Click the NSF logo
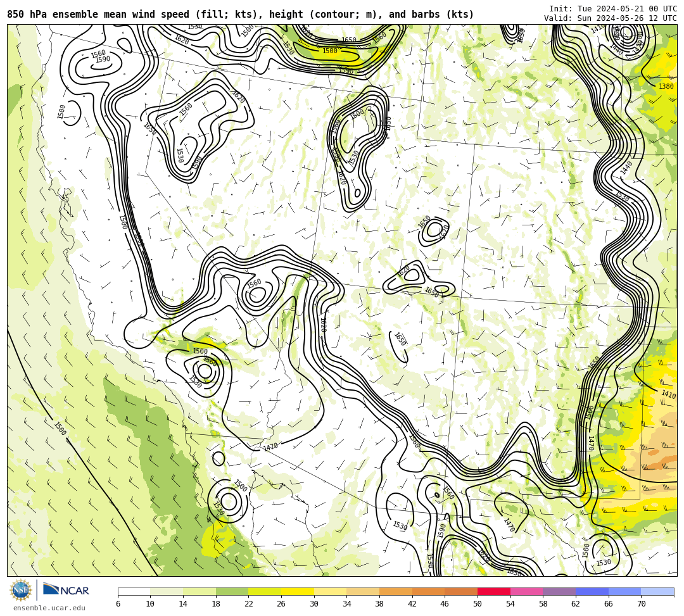The height and width of the screenshot is (616, 684). [20, 590]
